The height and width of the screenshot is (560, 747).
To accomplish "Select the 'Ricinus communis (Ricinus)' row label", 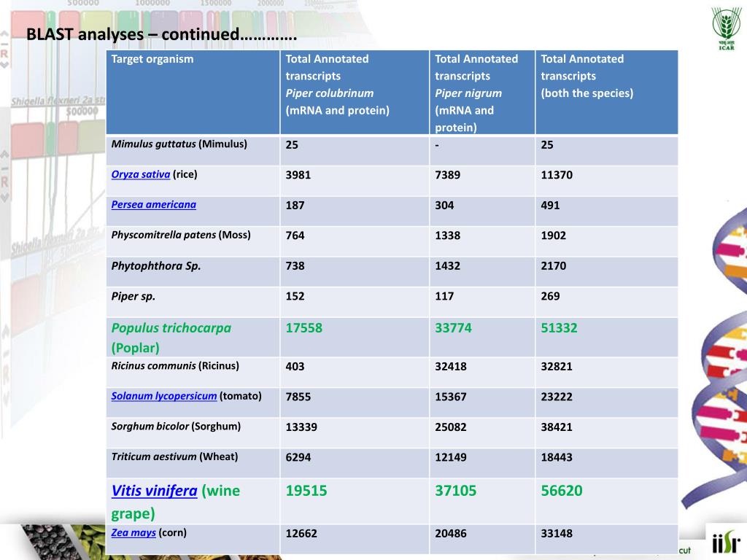I will 175,366.
